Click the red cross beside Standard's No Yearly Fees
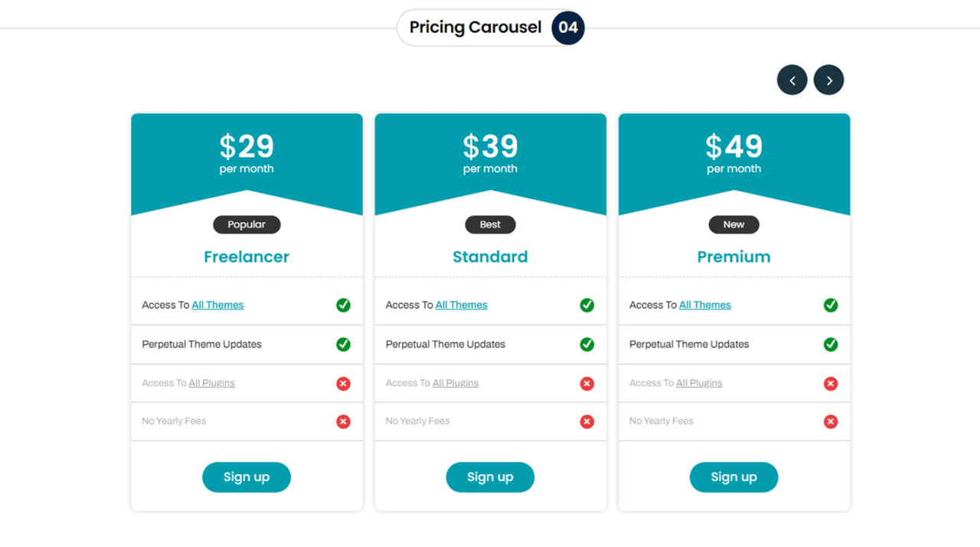Viewport: 980px width, 547px height. [586, 421]
